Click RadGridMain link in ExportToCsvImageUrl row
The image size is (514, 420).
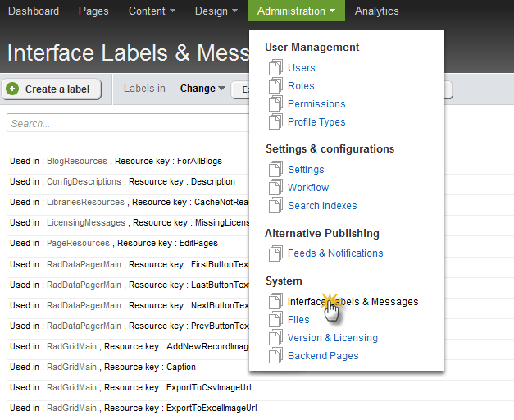pyautogui.click(x=71, y=387)
